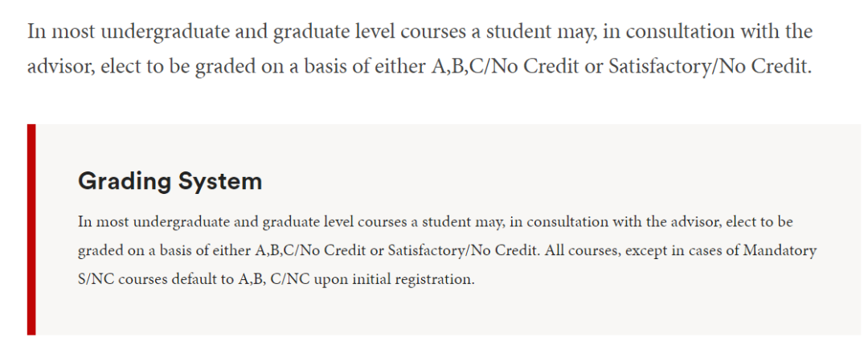Image resolution: width=868 pixels, height=346 pixels.
Task: Click 'In most undergraduate' starting the large paragraph
Action: point(126,31)
